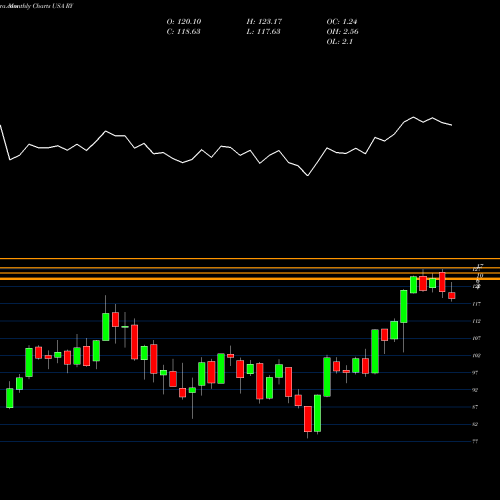Click the last red candle on the right
The height and width of the screenshot is (500, 500).
[x=452, y=295]
